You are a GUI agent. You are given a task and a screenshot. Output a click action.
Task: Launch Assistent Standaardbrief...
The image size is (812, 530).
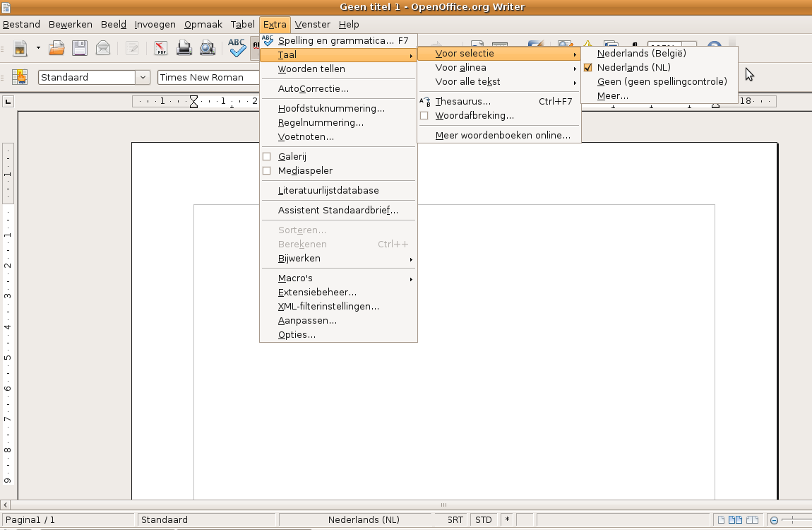click(x=338, y=211)
